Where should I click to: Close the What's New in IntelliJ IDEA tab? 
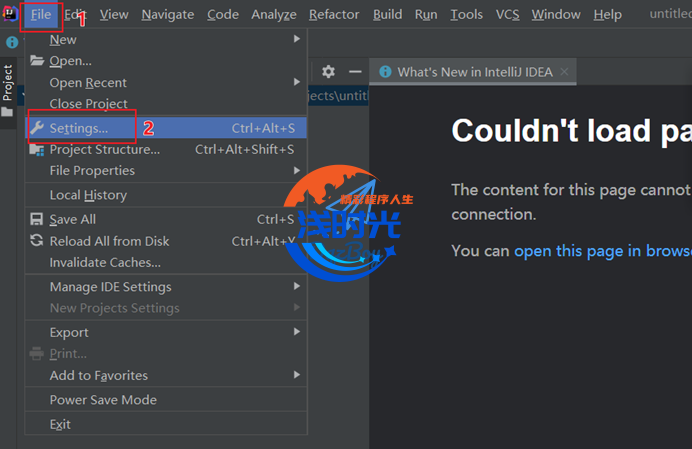tap(564, 72)
